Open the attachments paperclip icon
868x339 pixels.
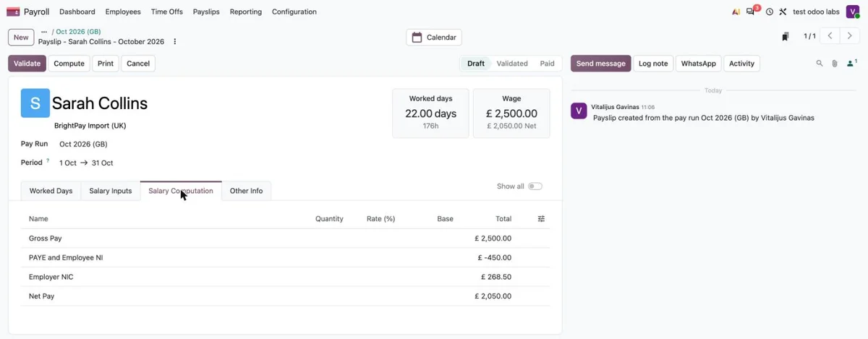(x=834, y=64)
